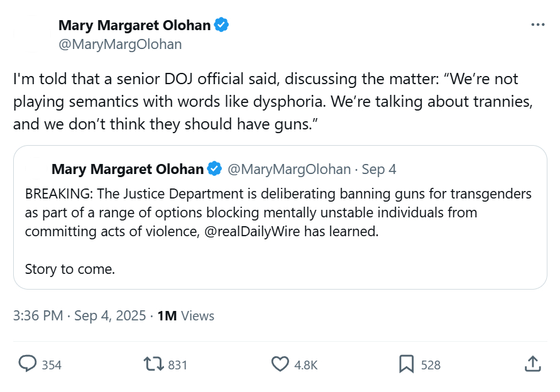
Task: Click the @MaryMargOlohan handle in quoted post
Action: (x=288, y=170)
